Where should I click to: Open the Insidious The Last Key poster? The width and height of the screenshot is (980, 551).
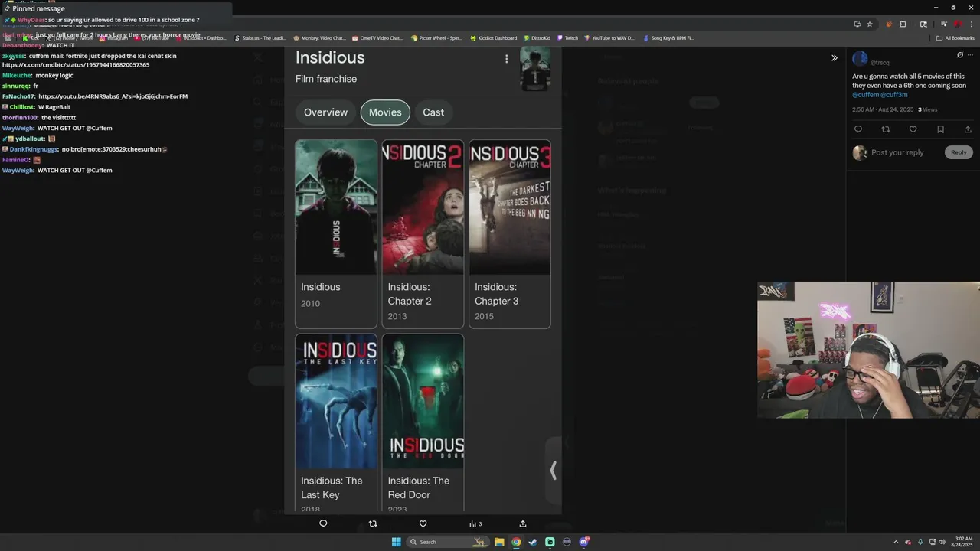click(x=336, y=401)
